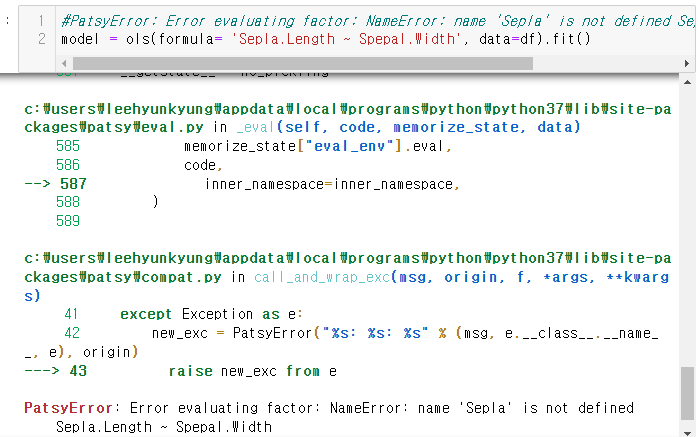Click the '_eval' function name in the traceback
Viewport: 698px width, 437px height.
(255, 127)
